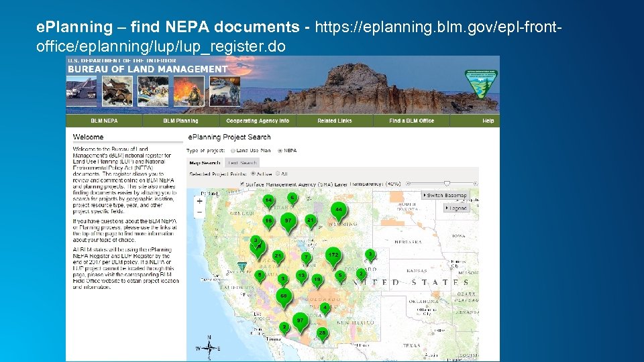Image resolution: width=644 pixels, height=362 pixels.
Task: Open the 19 project cluster marker
Action: click(x=317, y=282)
